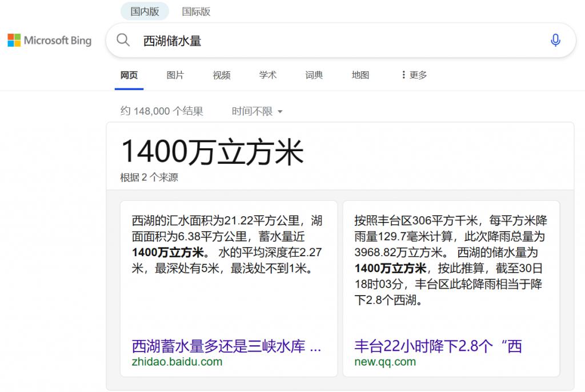Expand the 更多 menu
585x392 pixels.
[414, 75]
